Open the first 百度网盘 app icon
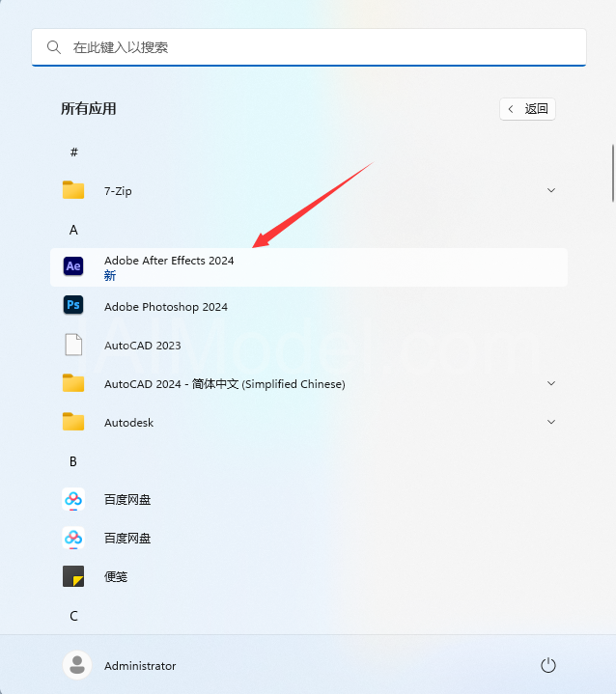This screenshot has width=616, height=694. (73, 499)
